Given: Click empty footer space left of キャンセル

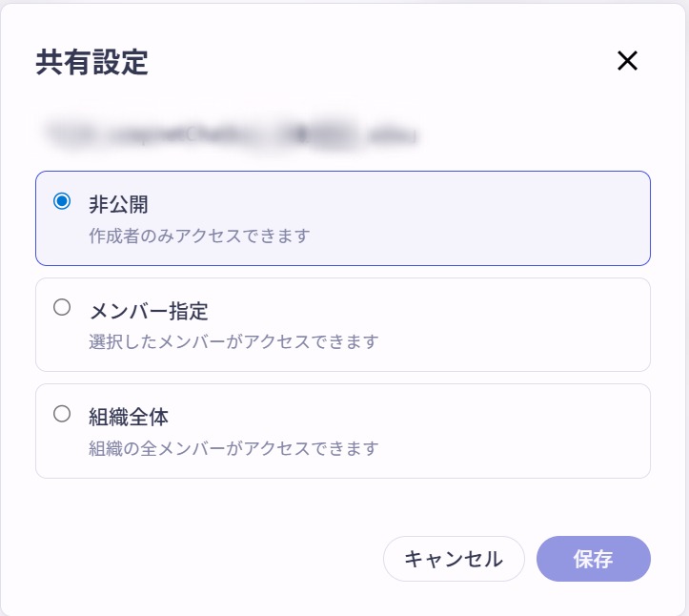Looking at the screenshot, I should click(207, 559).
